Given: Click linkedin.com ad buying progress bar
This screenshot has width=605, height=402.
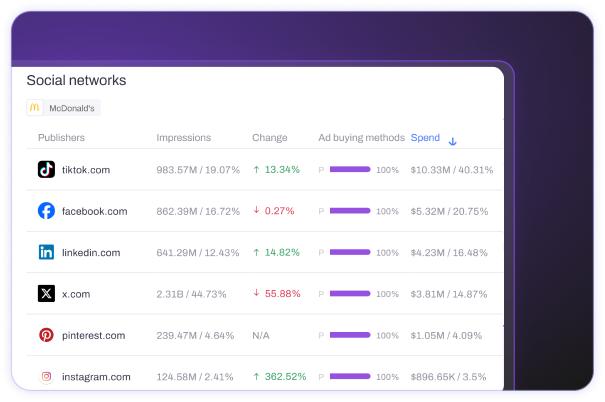Looking at the screenshot, I should click(x=350, y=253).
